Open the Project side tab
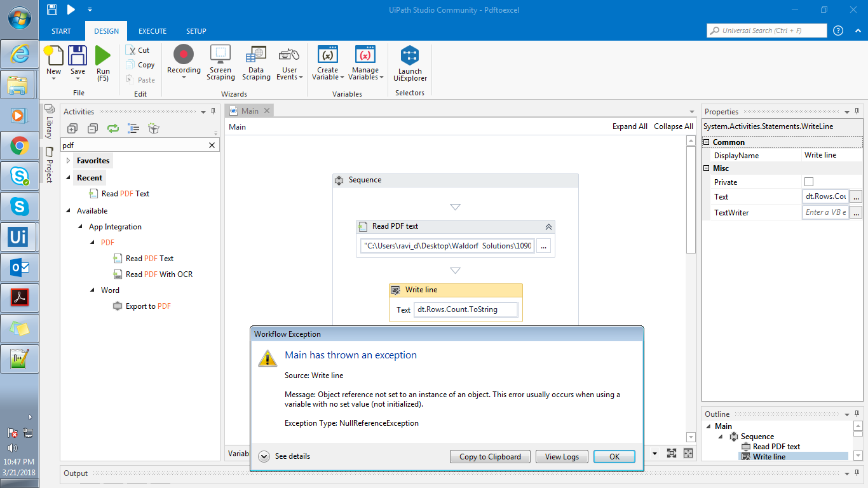 click(49, 165)
